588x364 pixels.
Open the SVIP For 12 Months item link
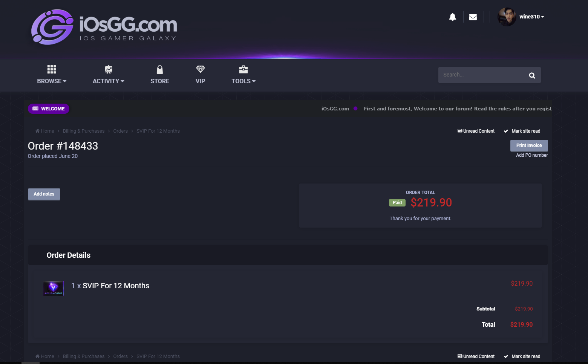pos(116,286)
